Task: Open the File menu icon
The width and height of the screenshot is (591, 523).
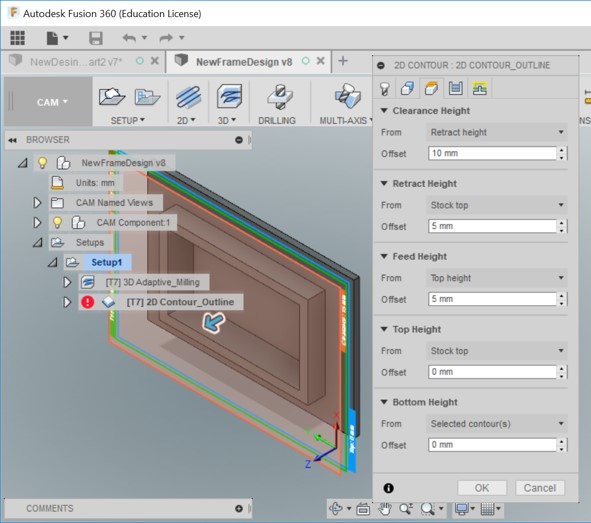Action: (52, 38)
